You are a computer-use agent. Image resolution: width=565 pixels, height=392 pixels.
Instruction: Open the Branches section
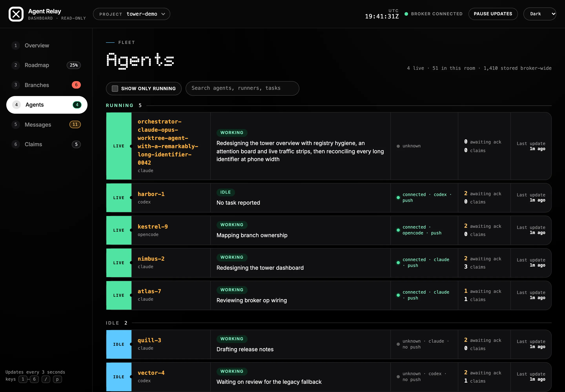(47, 85)
